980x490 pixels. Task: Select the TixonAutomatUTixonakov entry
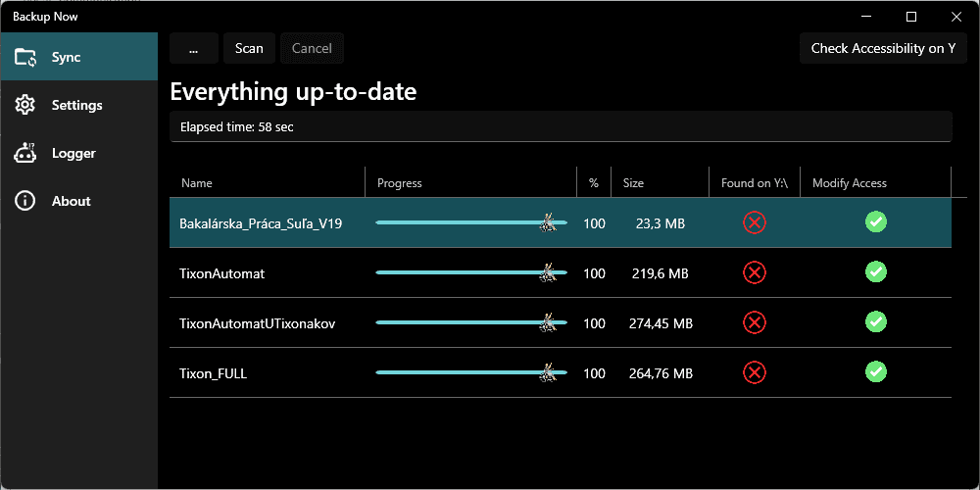pyautogui.click(x=258, y=323)
